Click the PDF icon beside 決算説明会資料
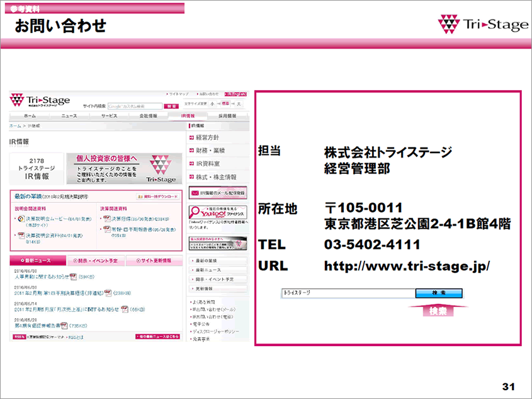 coord(21,235)
